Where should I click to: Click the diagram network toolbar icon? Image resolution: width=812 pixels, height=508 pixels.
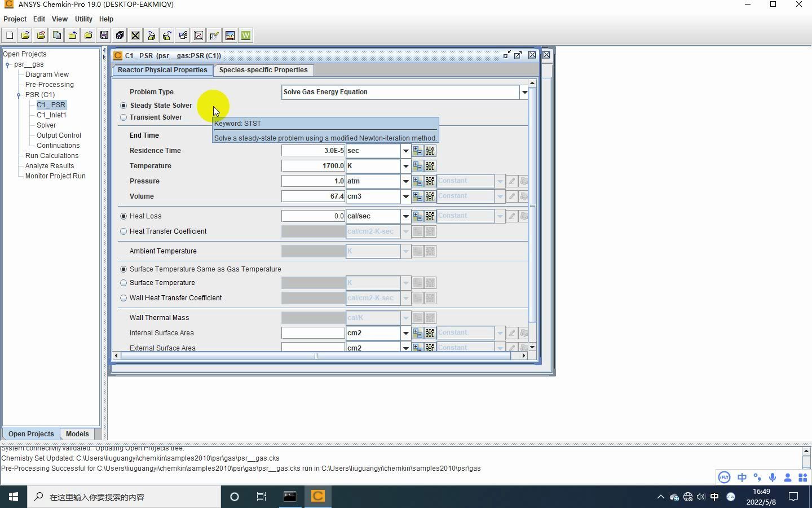click(x=183, y=36)
